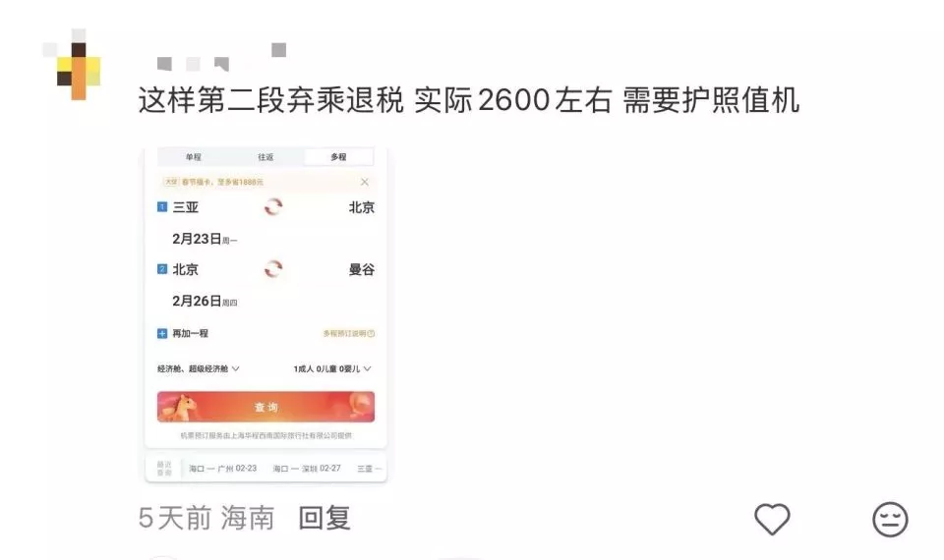Click segment 1 number badge

coord(162,207)
